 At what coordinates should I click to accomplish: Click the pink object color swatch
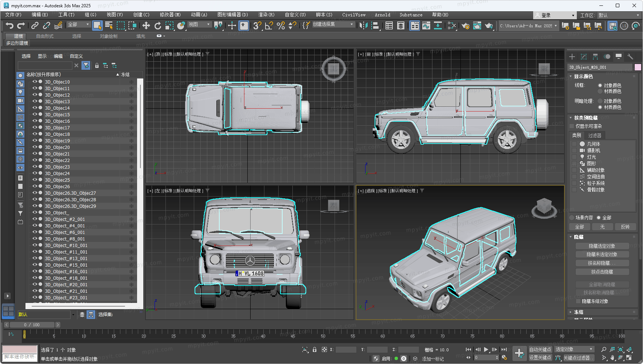(x=638, y=67)
